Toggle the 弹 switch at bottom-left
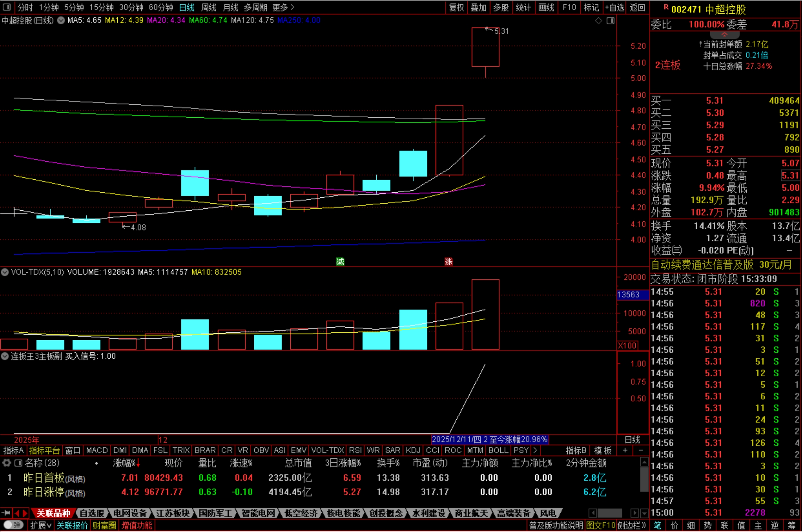Viewport: 802px width, 532px height. 13,525
